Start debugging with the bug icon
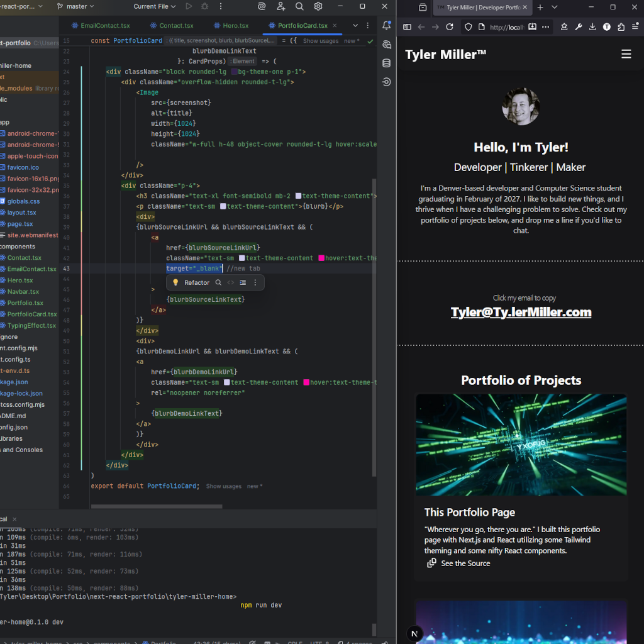Viewport: 644px width, 644px height. tap(204, 6)
